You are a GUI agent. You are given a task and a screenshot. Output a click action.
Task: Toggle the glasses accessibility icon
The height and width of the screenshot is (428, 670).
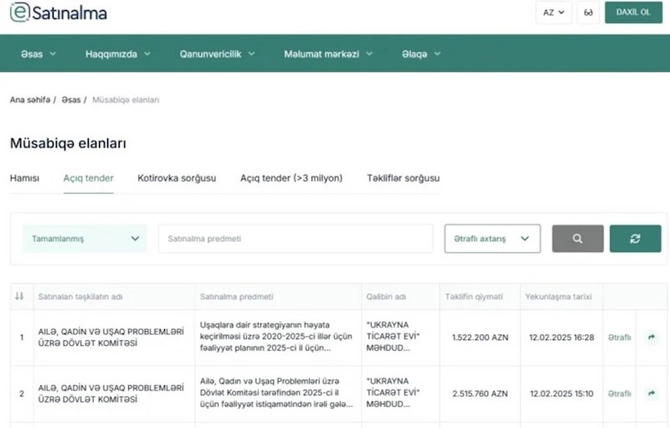[x=588, y=12]
